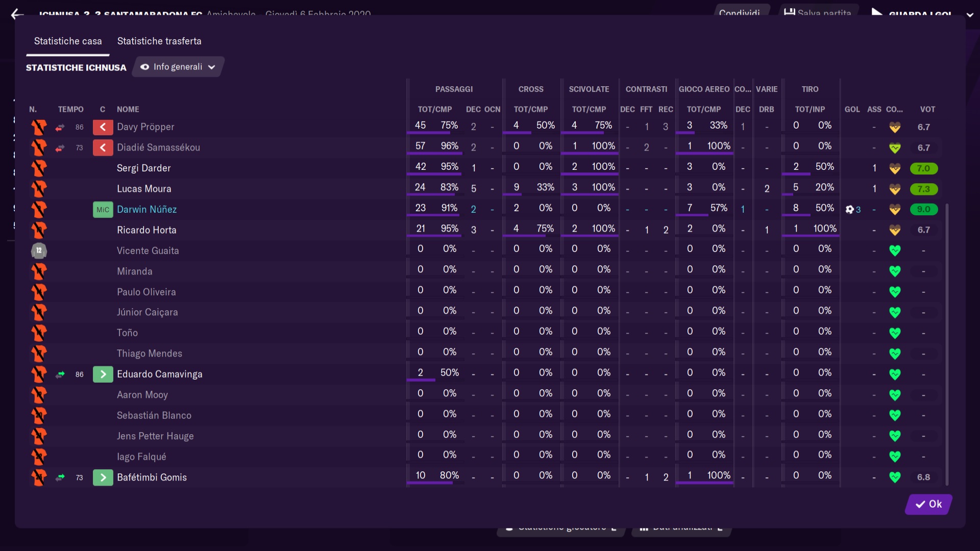The image size is (980, 551).
Task: Click Darwin Núñez's green 9.0 rating badge
Action: pos(923,210)
